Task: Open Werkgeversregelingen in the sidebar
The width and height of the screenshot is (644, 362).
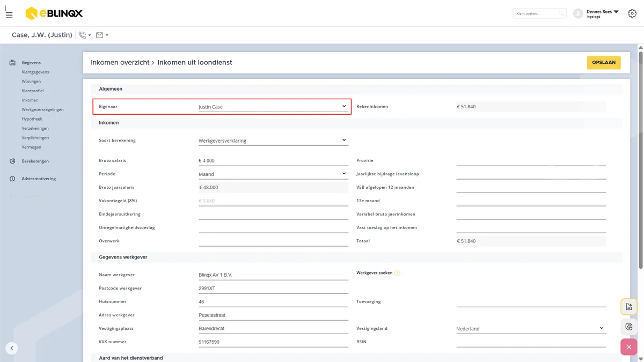Action: pyautogui.click(x=43, y=109)
